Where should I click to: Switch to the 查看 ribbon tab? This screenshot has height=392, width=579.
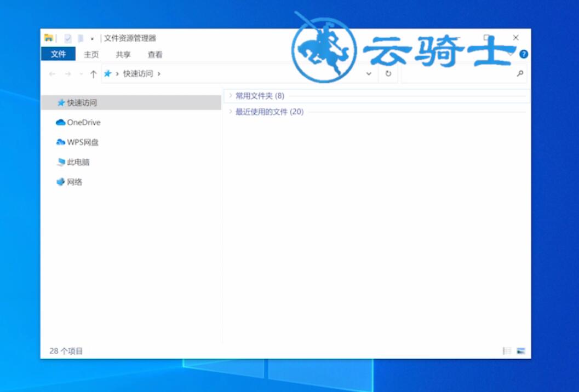(155, 55)
